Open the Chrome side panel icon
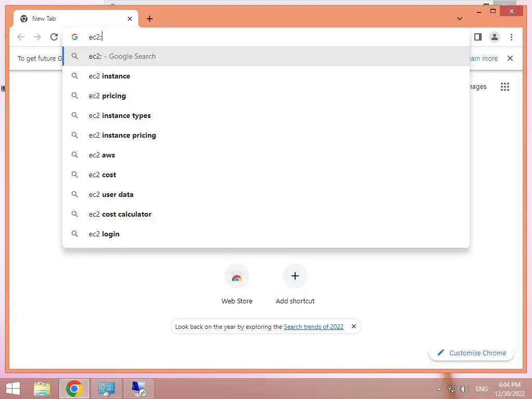Screen dimensions: 532x399 pos(478,37)
